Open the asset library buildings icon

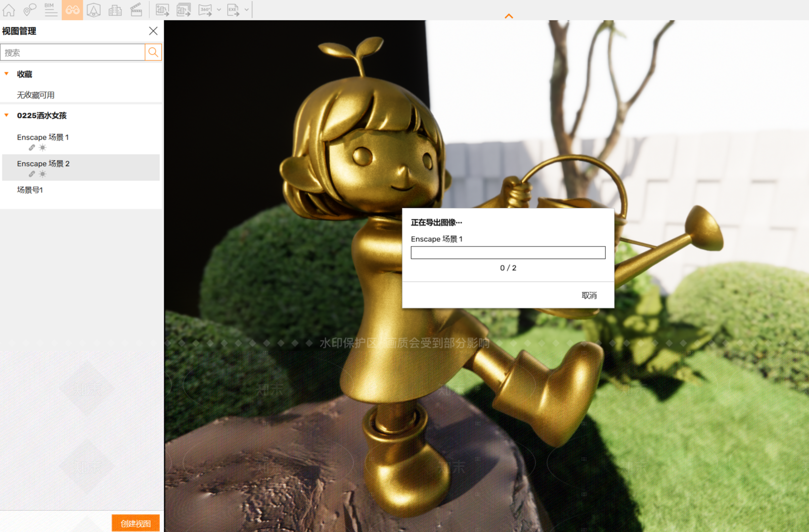click(115, 10)
